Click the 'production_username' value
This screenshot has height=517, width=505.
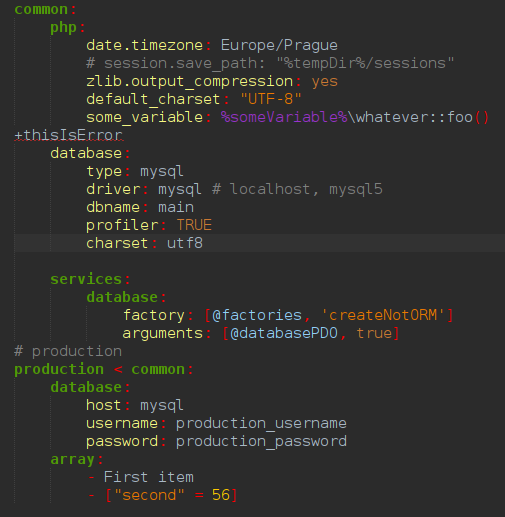pyautogui.click(x=261, y=424)
